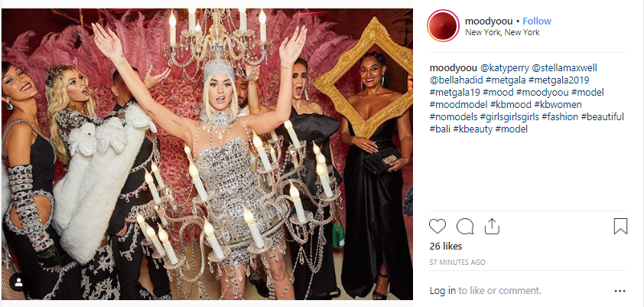Click Log in link
The height and width of the screenshot is (307, 644).
442,291
